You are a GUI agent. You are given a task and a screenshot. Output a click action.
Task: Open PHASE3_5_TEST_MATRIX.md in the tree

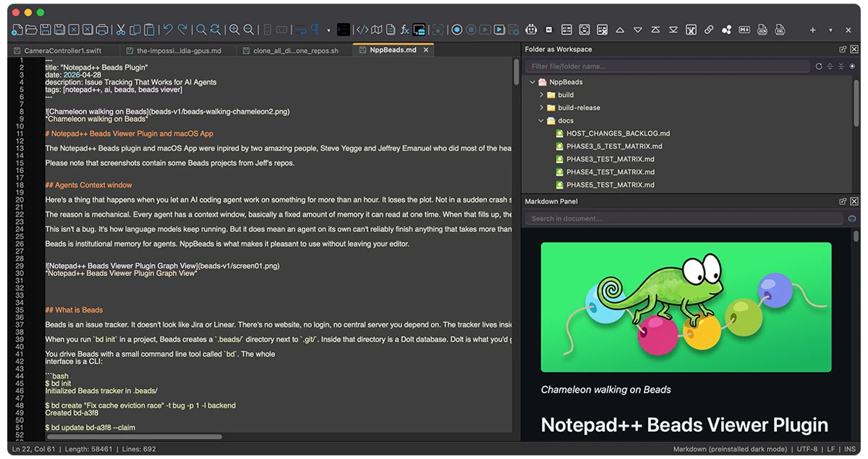(615, 146)
